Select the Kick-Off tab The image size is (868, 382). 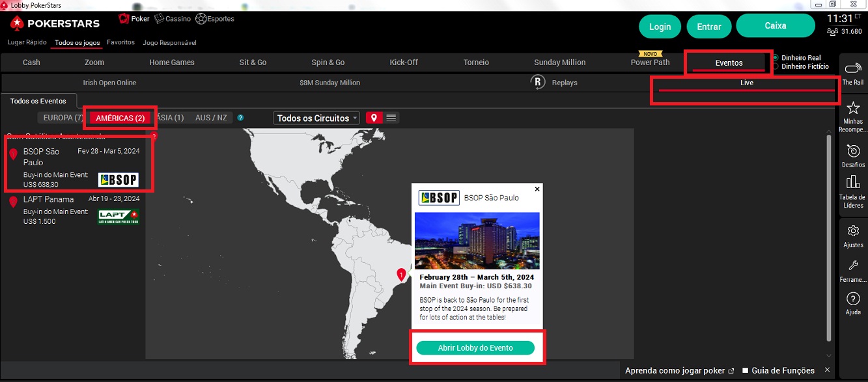[404, 62]
